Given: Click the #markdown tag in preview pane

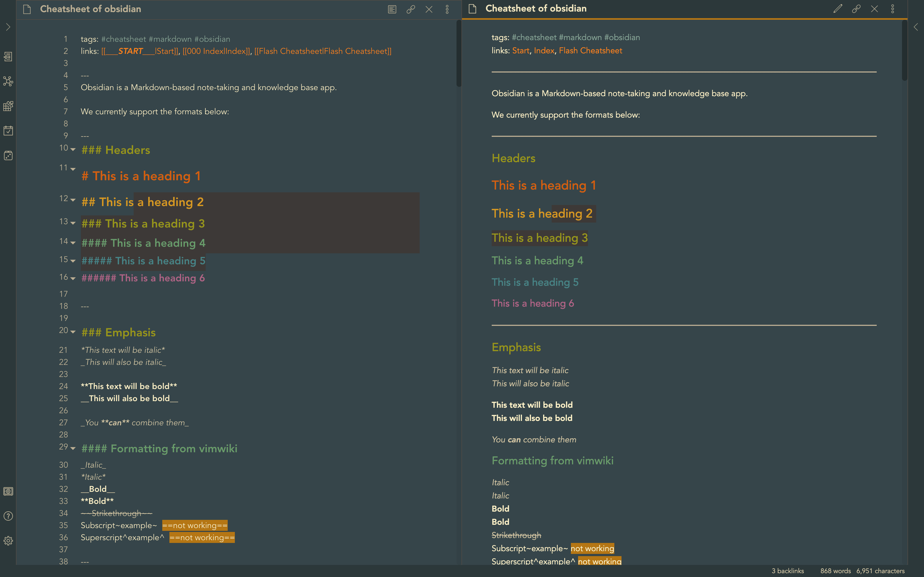Looking at the screenshot, I should (580, 37).
